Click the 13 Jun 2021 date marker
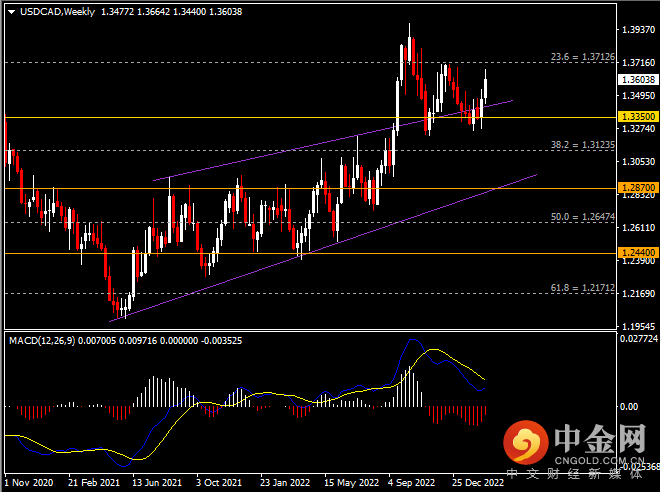 [x=153, y=481]
